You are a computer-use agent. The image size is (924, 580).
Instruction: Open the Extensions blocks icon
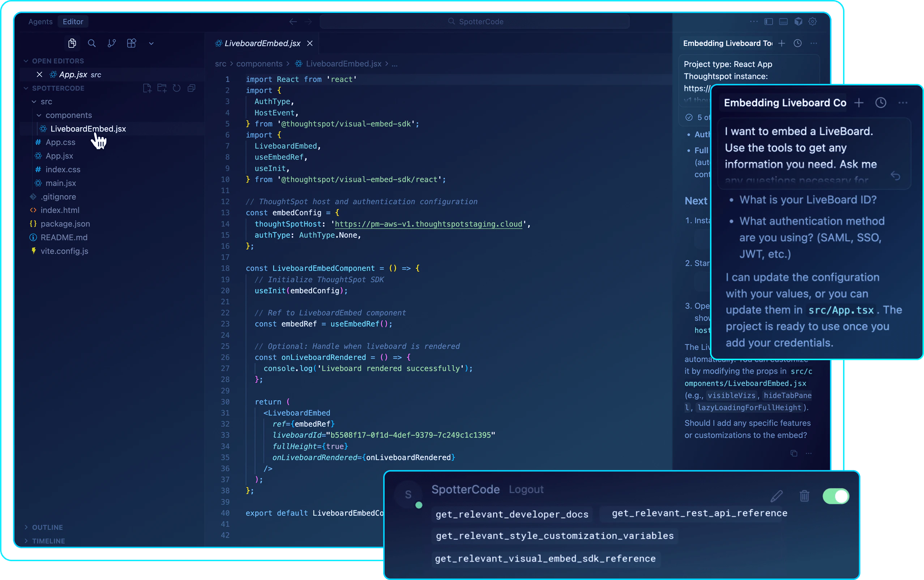click(132, 43)
